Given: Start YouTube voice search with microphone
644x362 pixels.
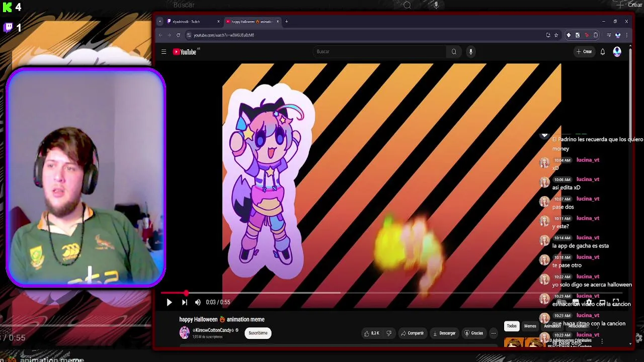Looking at the screenshot, I should coord(471,52).
